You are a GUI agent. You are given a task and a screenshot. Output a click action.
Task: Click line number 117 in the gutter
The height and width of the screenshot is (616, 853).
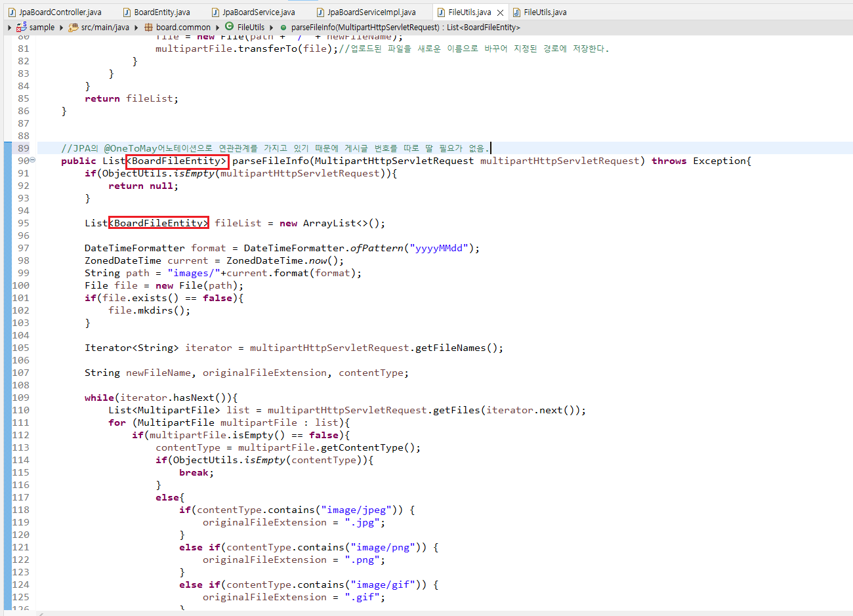pos(21,497)
